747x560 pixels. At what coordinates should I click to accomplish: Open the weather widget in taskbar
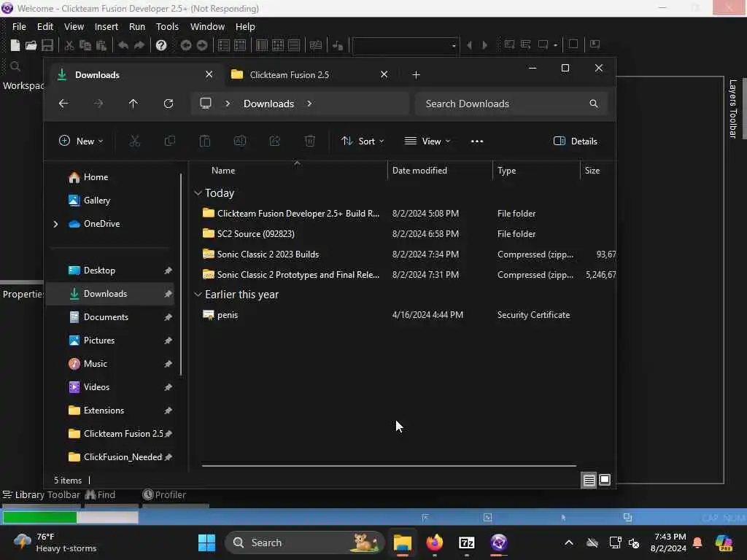pyautogui.click(x=55, y=542)
